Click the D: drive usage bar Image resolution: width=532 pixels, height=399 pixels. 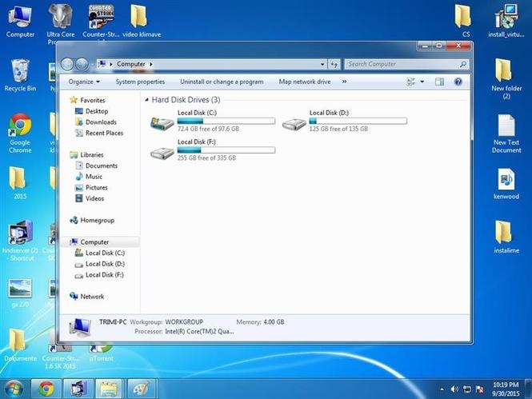coord(358,121)
